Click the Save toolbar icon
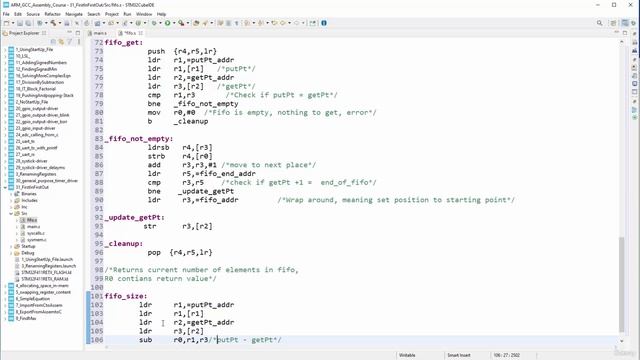The height and width of the screenshot is (360, 640). pos(20,23)
